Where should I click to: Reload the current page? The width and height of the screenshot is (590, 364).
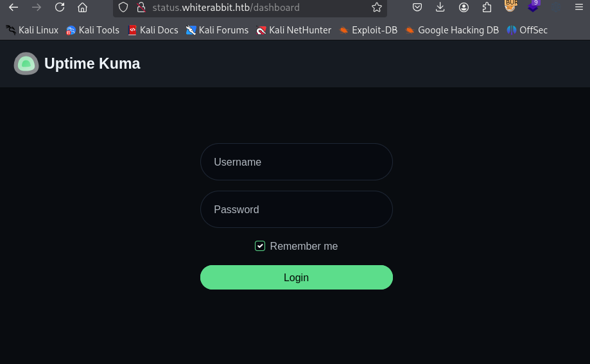[x=60, y=8]
